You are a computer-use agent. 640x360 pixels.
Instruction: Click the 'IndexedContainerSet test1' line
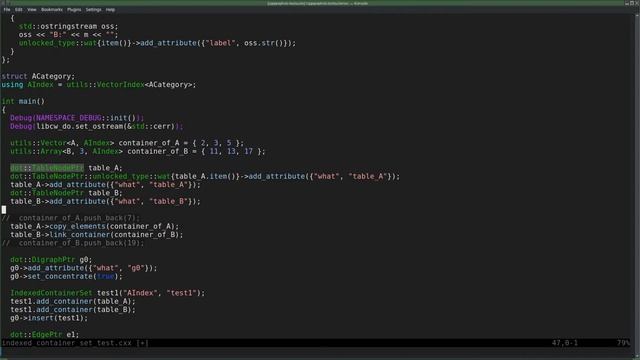pyautogui.click(x=108, y=293)
